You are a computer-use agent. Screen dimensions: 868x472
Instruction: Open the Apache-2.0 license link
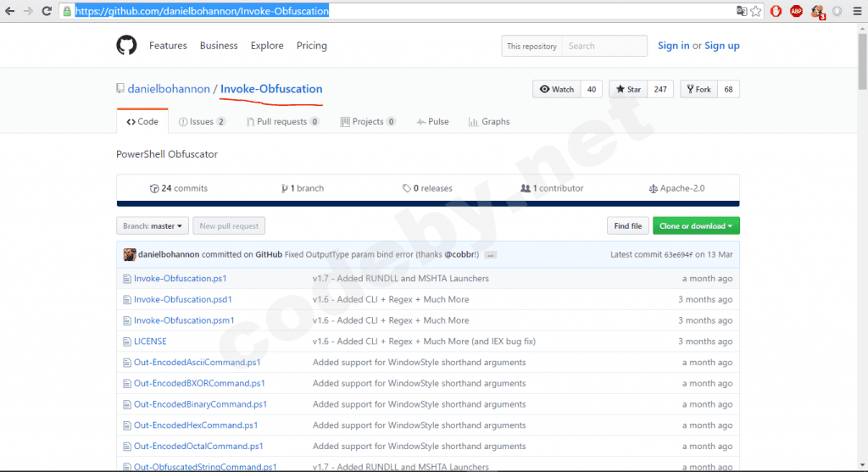(x=676, y=188)
